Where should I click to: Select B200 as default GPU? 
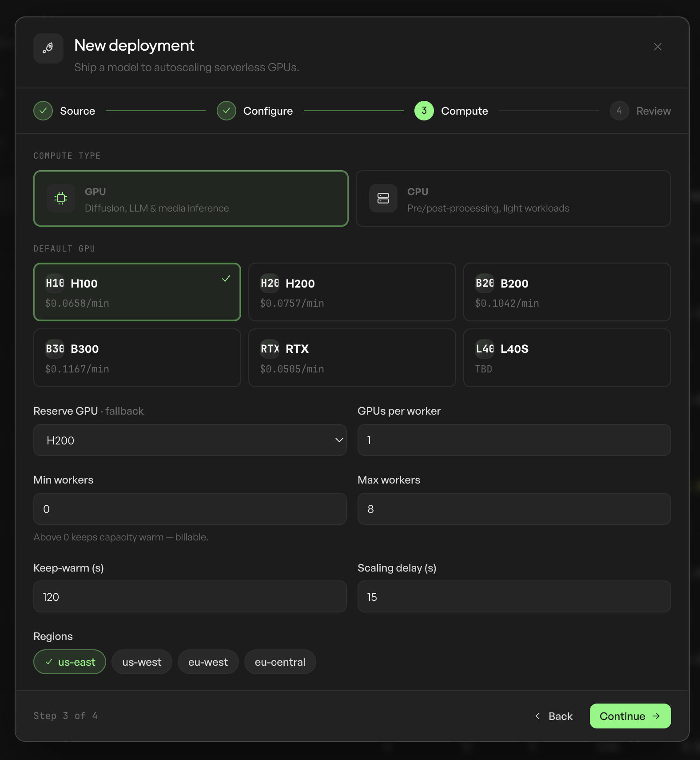click(567, 292)
